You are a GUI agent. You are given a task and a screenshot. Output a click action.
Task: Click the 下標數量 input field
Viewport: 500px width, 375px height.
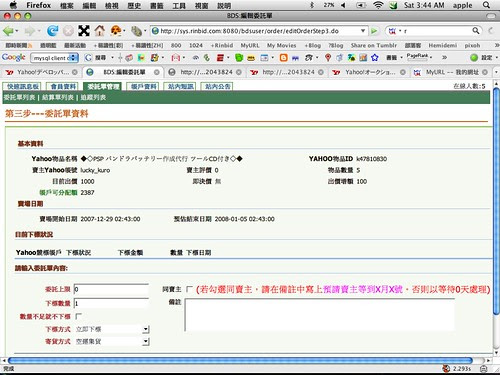[111, 303]
